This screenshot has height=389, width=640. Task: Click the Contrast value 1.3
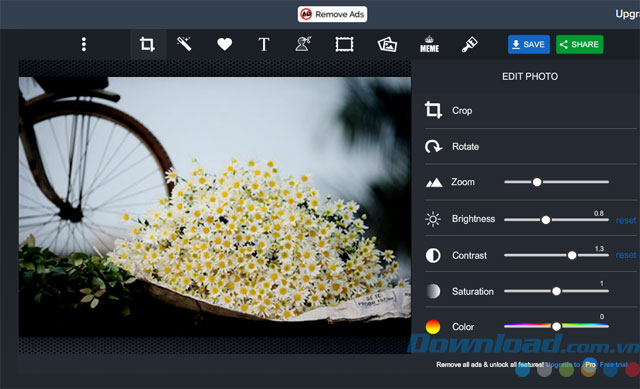pos(599,249)
